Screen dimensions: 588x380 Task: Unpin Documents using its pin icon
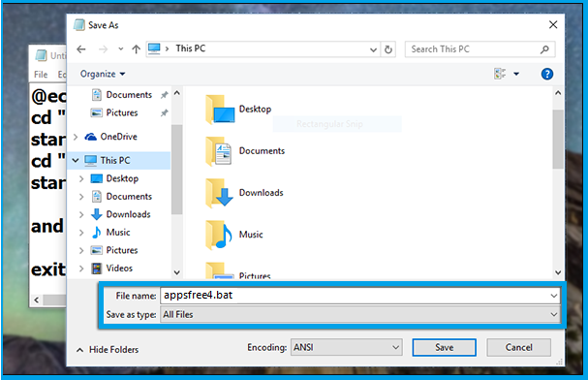click(x=165, y=95)
